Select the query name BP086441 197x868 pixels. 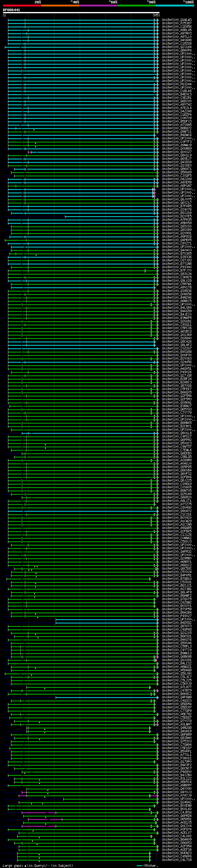11,10
